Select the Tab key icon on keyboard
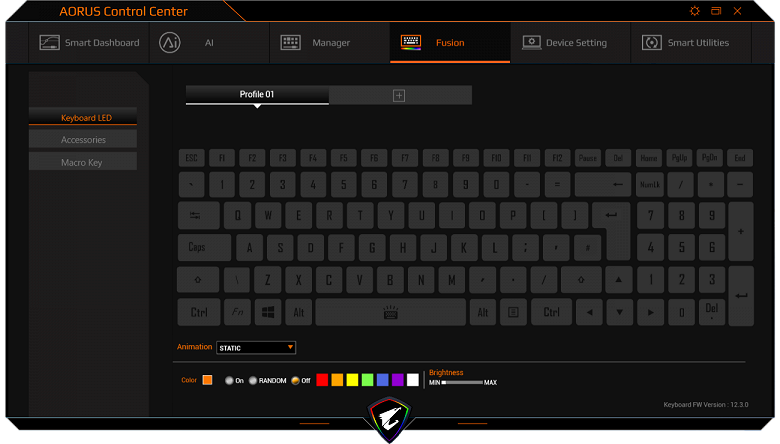 (x=198, y=215)
